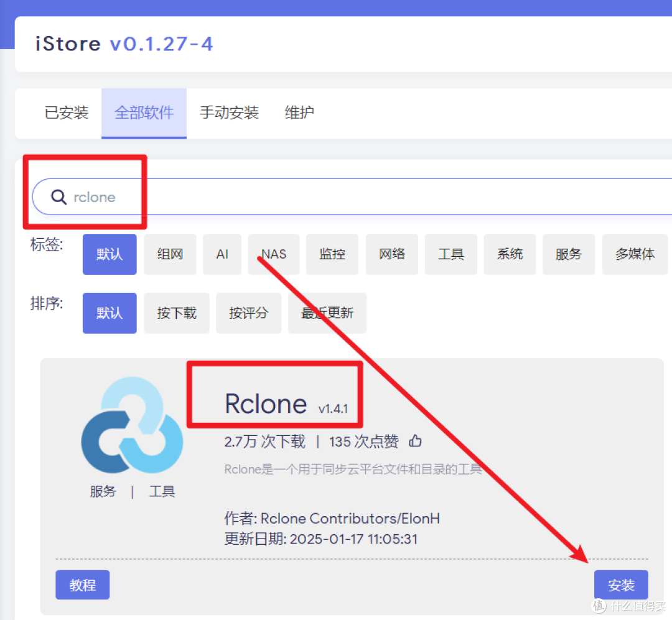Select the 默认 tag filter
Image resolution: width=672 pixels, height=620 pixels.
110,254
